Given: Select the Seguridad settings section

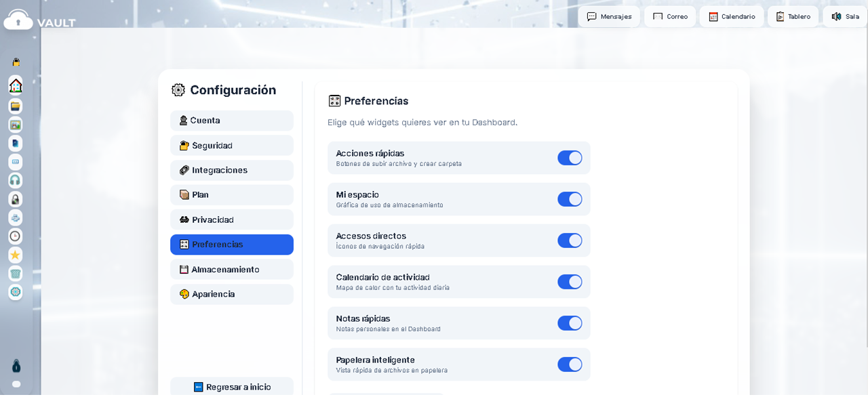Looking at the screenshot, I should (232, 146).
